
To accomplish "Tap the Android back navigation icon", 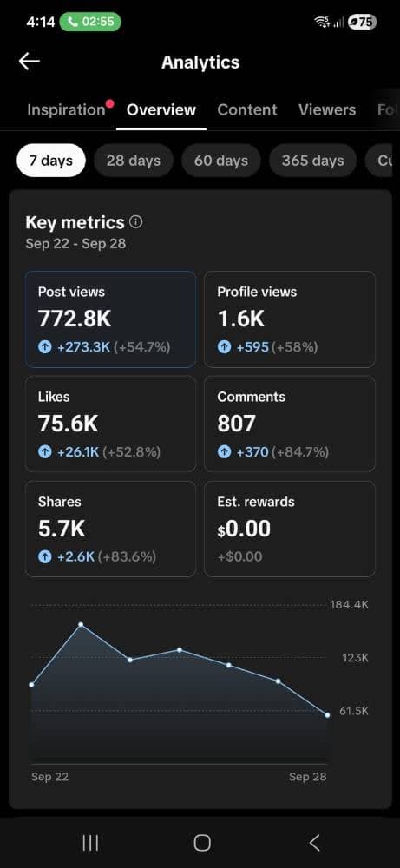I will click(x=314, y=843).
